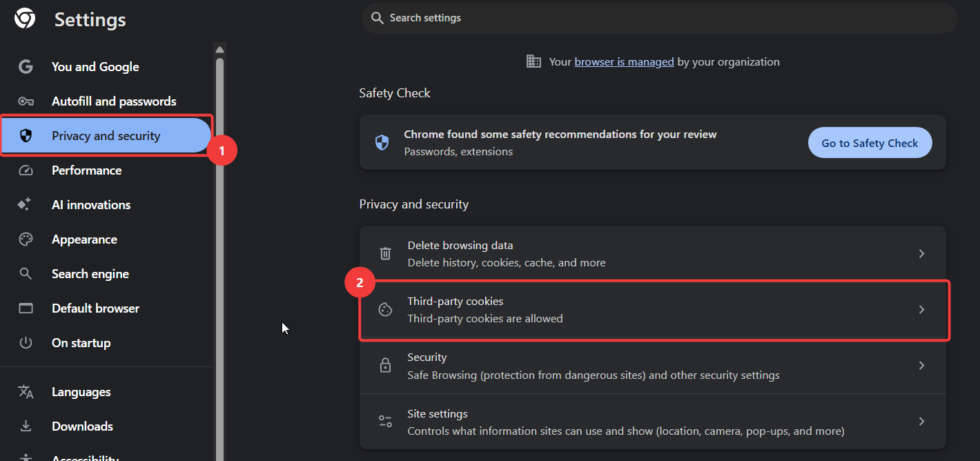The image size is (980, 461).
Task: Open the Delete browsing data row
Action: 652,254
